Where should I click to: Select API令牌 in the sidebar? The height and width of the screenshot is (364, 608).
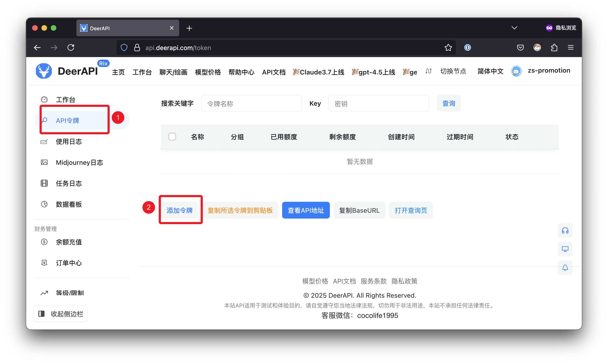click(82, 120)
